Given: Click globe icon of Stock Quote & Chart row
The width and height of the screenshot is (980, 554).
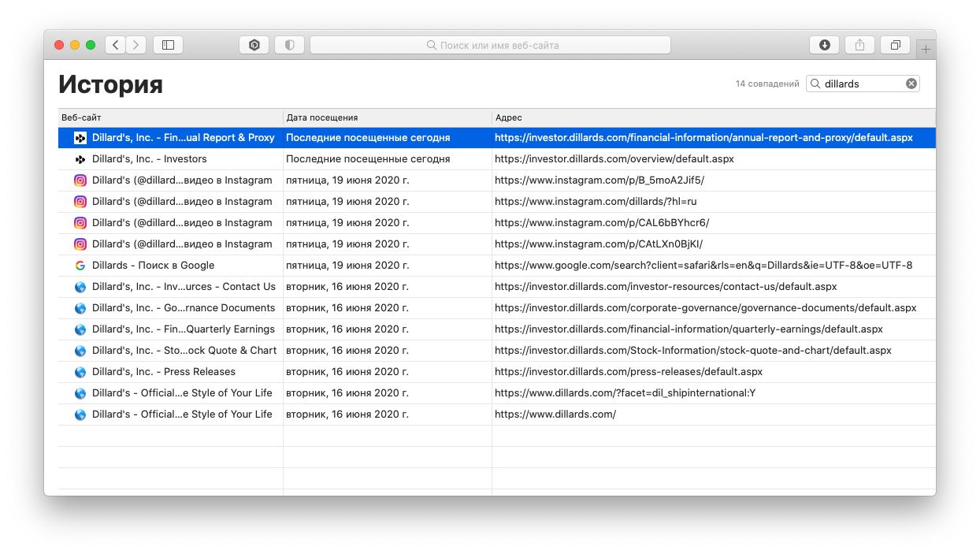Looking at the screenshot, I should (x=80, y=351).
